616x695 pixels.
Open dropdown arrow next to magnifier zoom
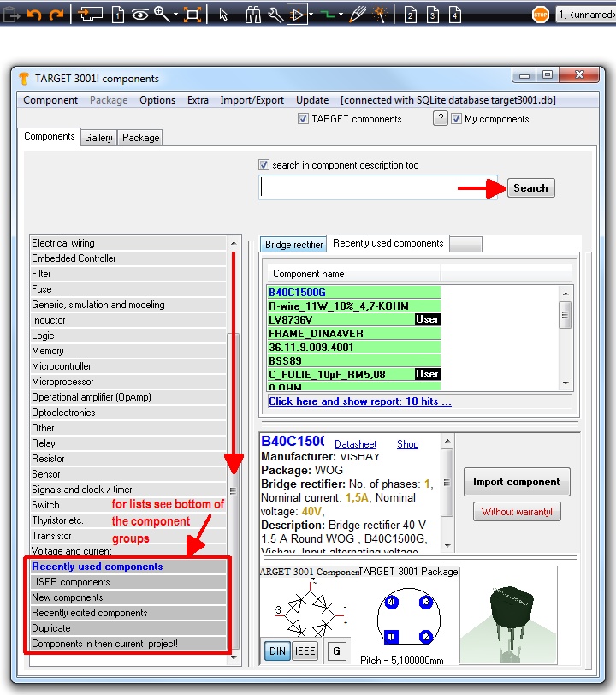point(175,15)
